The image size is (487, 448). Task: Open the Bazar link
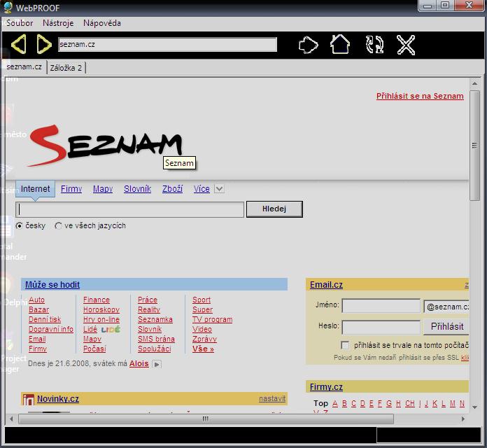tap(38, 309)
